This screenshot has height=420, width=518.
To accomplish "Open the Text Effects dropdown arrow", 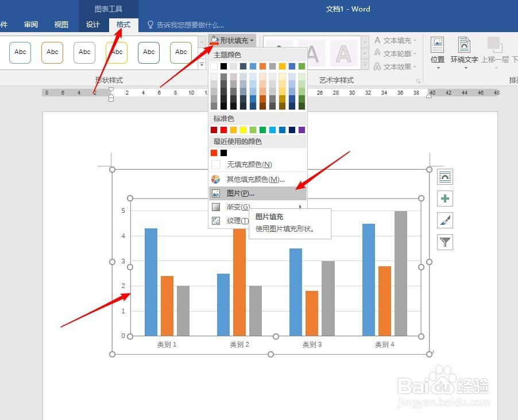I will pyautogui.click(x=415, y=67).
